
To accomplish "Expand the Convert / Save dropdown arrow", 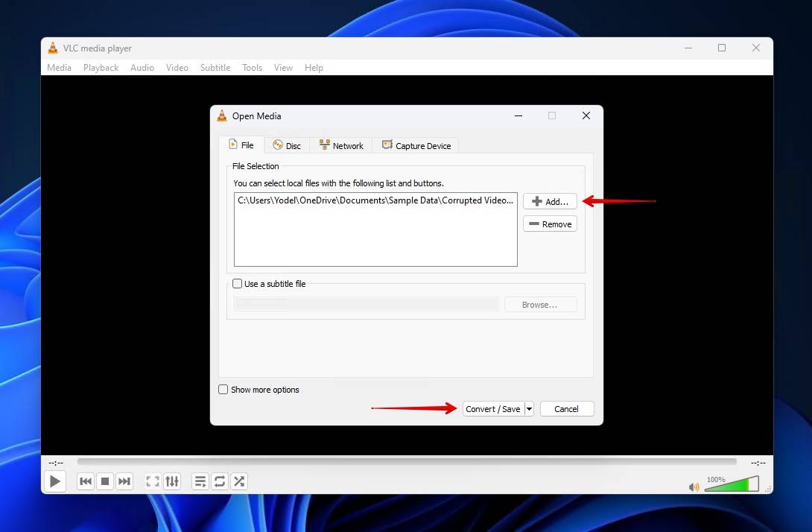I will coord(529,409).
